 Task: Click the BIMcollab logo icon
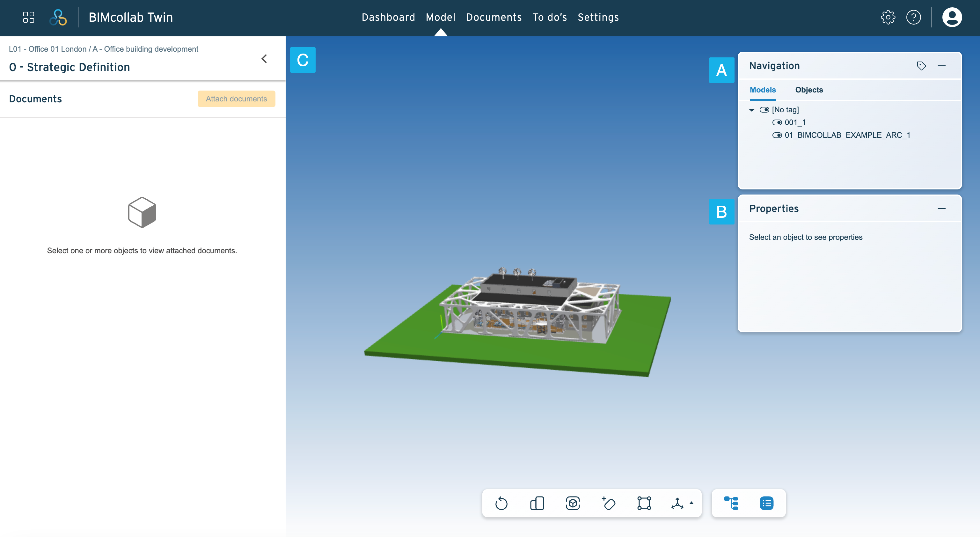click(58, 17)
